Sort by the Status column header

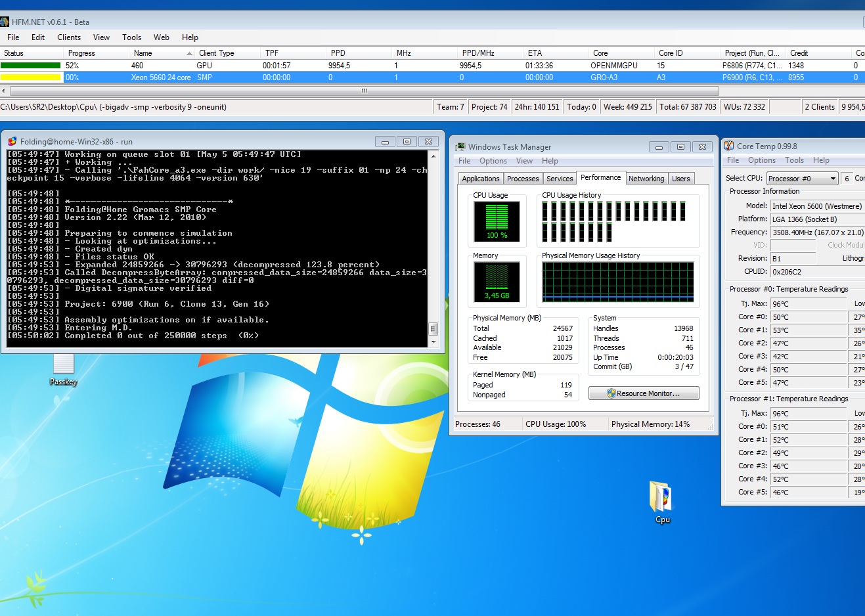(32, 53)
